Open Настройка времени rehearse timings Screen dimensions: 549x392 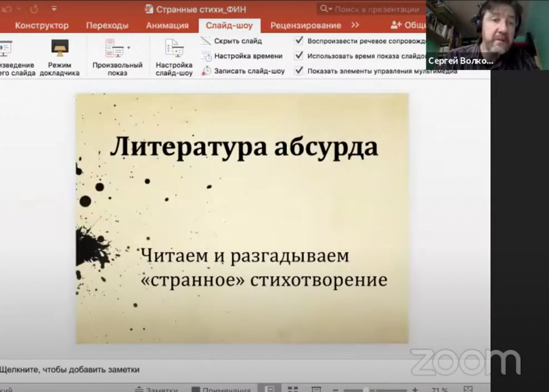coord(247,56)
